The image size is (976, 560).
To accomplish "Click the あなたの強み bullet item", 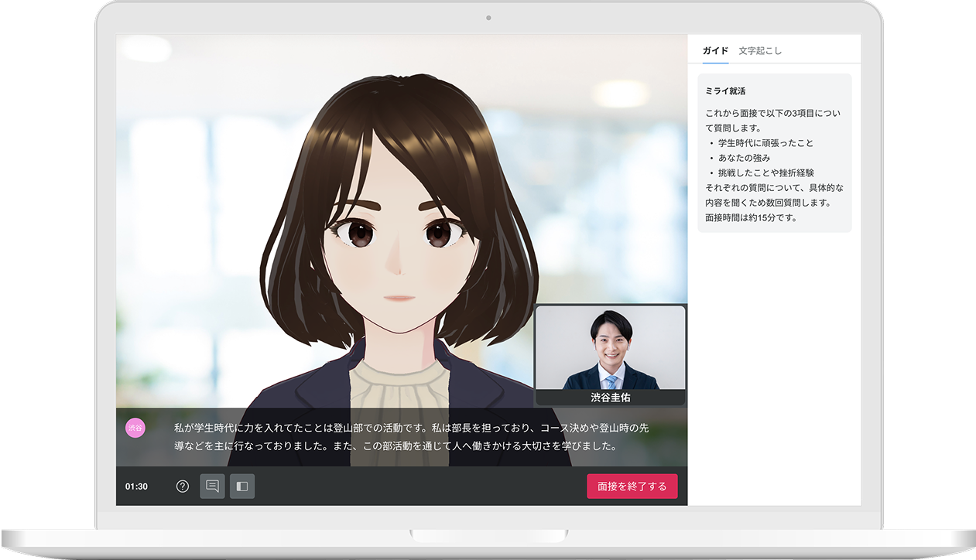I will tap(744, 158).
